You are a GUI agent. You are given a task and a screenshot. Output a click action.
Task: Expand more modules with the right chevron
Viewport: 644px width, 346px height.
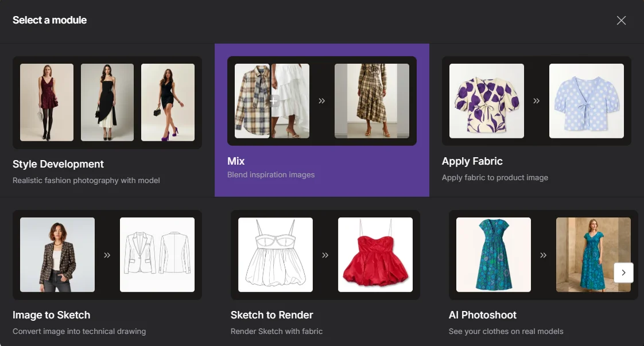(623, 273)
